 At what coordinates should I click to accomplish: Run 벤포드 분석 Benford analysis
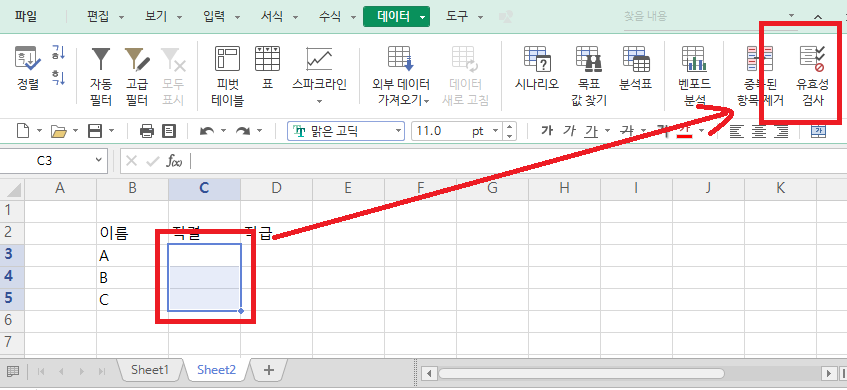694,77
